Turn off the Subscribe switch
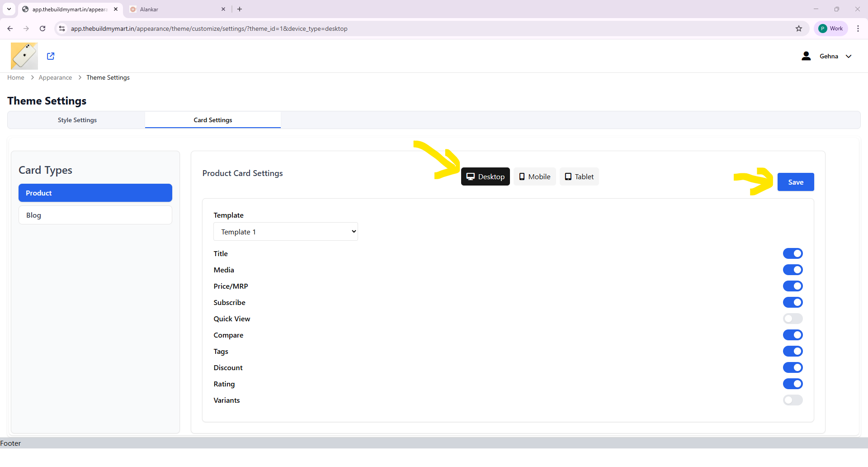Image resolution: width=868 pixels, height=467 pixels. coord(793,302)
